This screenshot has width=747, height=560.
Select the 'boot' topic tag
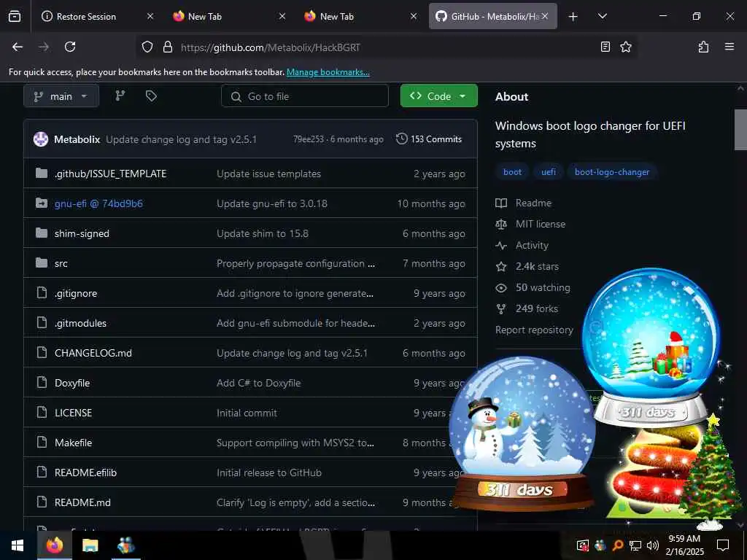(512, 172)
